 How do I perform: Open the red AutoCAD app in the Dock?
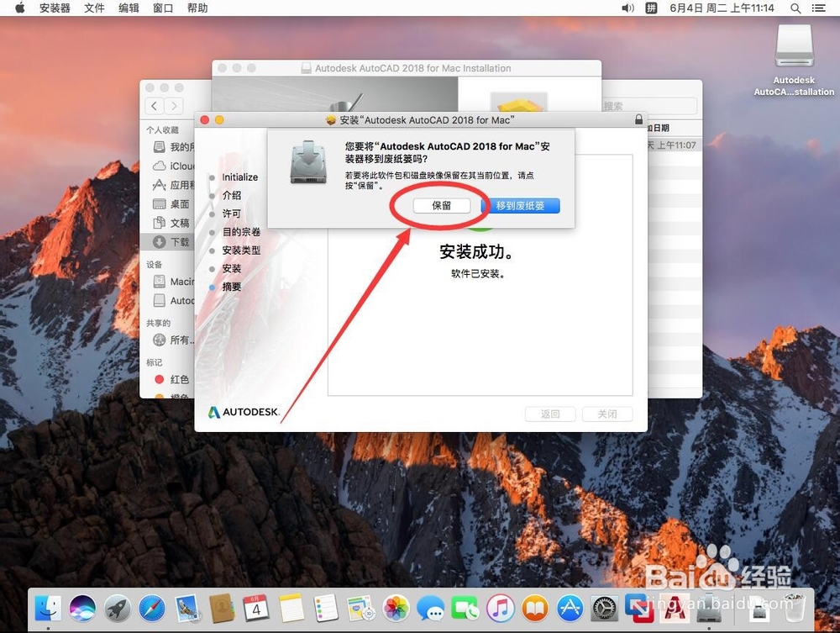click(674, 609)
